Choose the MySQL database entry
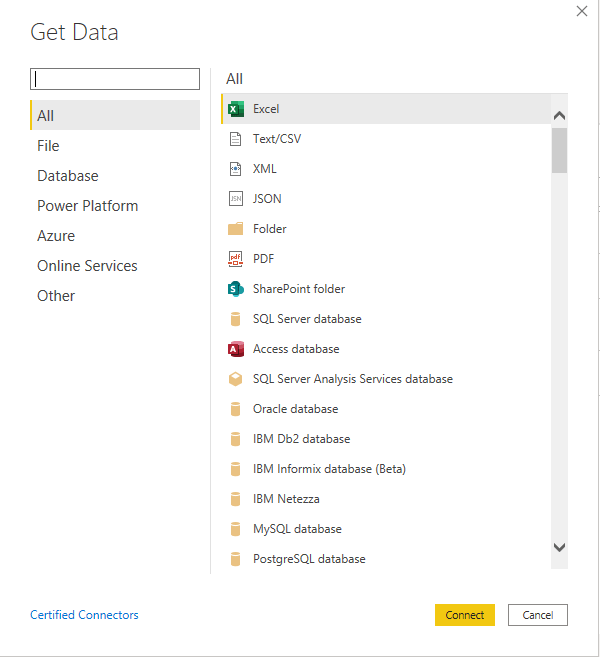This screenshot has width=600, height=657. [x=297, y=529]
